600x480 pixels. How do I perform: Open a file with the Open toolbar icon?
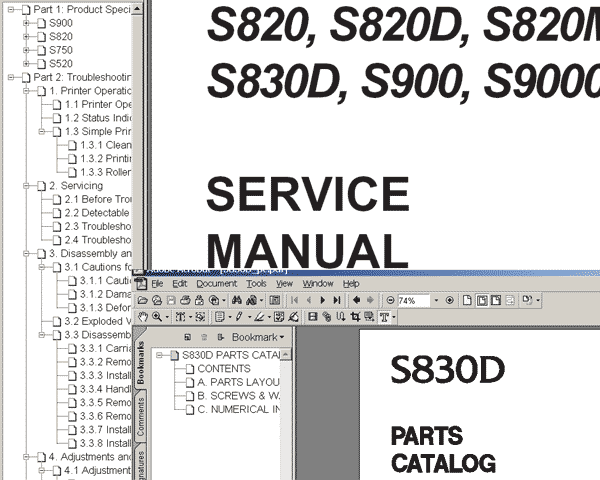143,300
